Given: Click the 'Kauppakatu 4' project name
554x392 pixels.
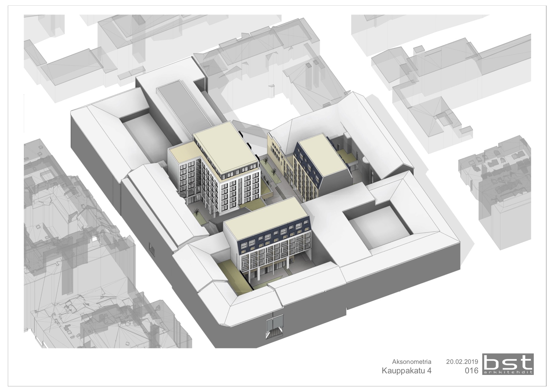Looking at the screenshot, I should (x=407, y=371).
